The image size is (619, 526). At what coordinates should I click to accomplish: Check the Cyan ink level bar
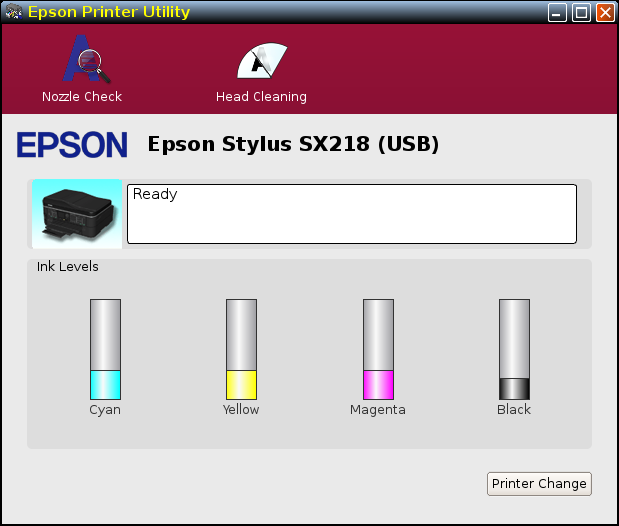[105, 349]
